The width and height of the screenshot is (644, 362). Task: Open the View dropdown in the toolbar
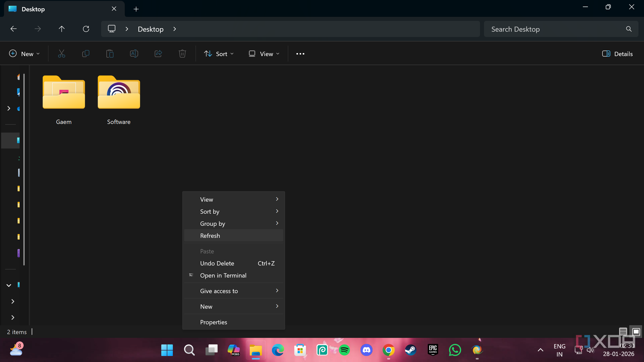(x=264, y=54)
